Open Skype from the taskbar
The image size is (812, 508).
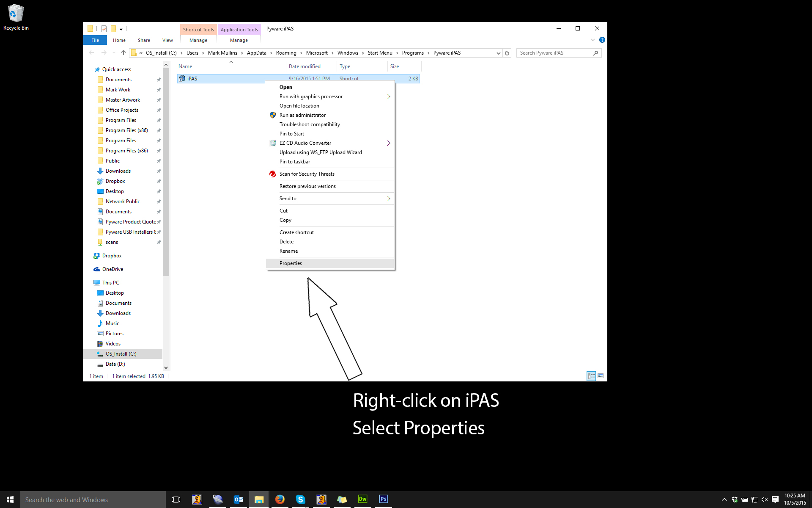pos(301,500)
